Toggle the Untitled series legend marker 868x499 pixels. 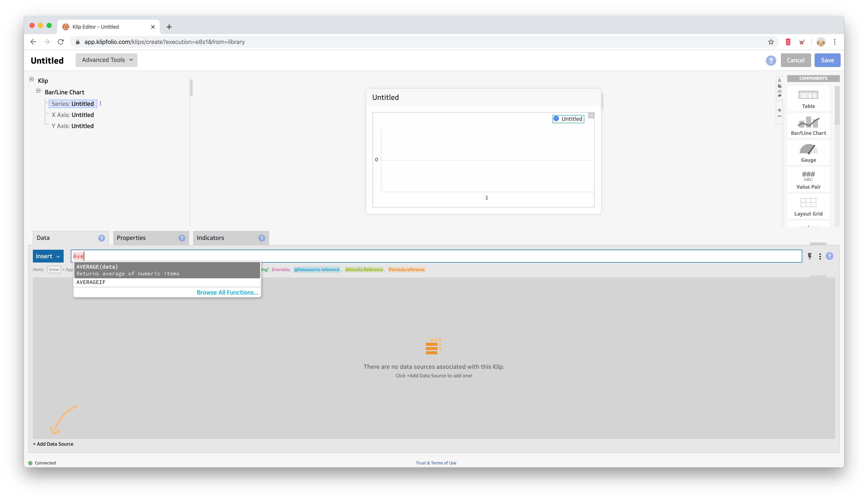(x=556, y=119)
